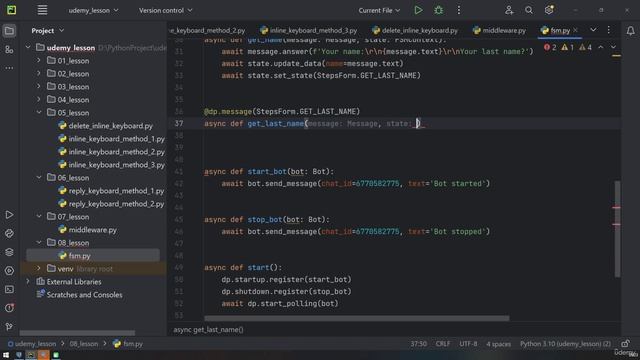Image resolution: width=640 pixels, height=360 pixels.
Task: Open the Services tool window
Action: [9, 271]
